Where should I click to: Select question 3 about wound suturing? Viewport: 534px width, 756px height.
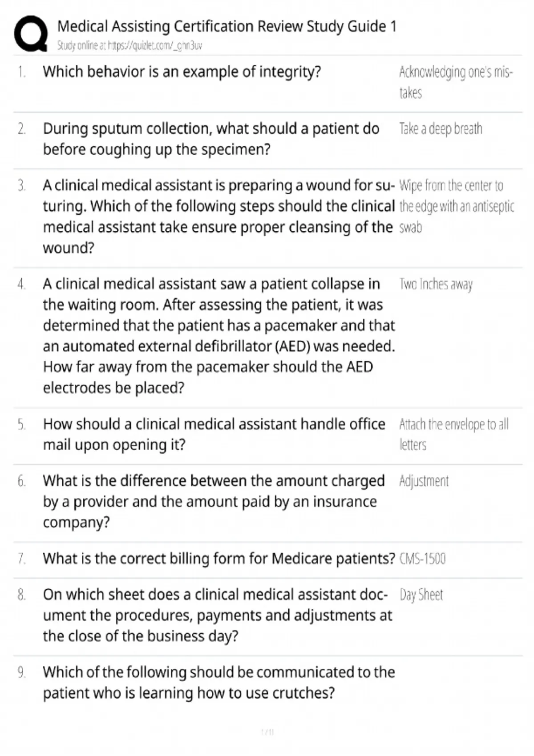pos(218,216)
